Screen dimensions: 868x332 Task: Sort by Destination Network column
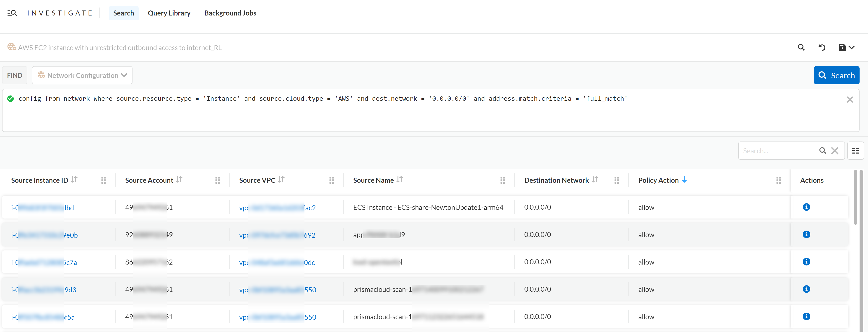tap(595, 180)
